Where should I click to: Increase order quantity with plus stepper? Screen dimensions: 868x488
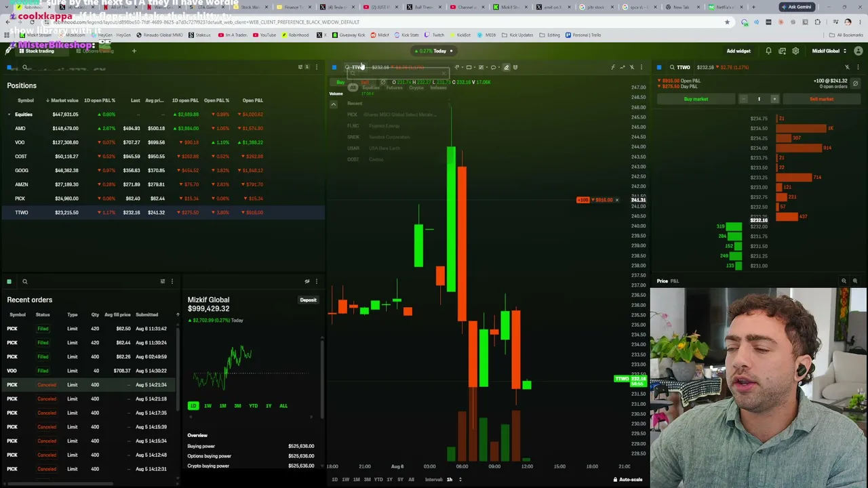774,99
